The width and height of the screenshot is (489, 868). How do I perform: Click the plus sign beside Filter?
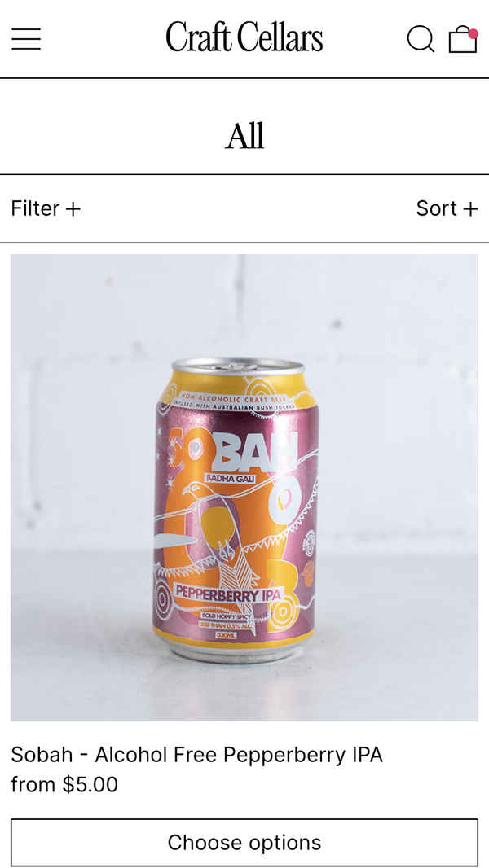[73, 208]
